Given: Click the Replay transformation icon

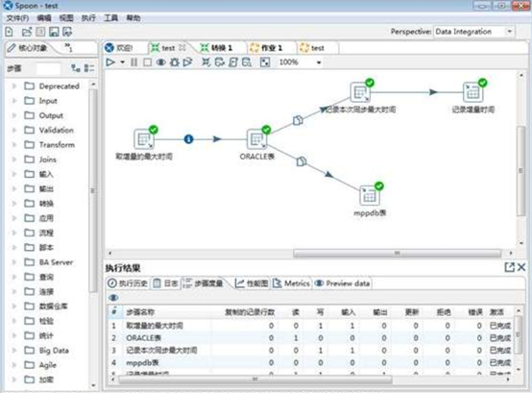Looking at the screenshot, I should click(187, 62).
